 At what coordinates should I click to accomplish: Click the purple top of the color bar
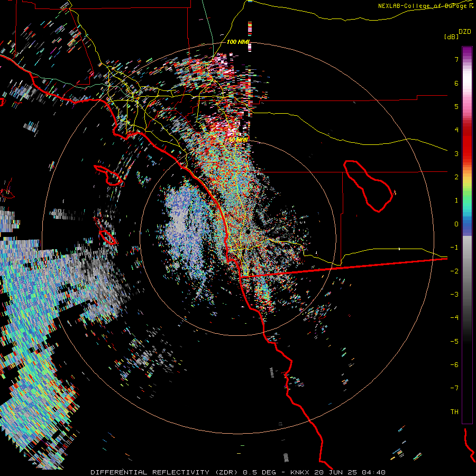(x=467, y=52)
